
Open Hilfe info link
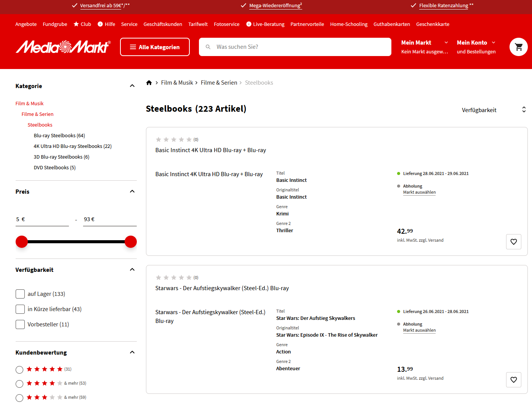pyautogui.click(x=106, y=24)
